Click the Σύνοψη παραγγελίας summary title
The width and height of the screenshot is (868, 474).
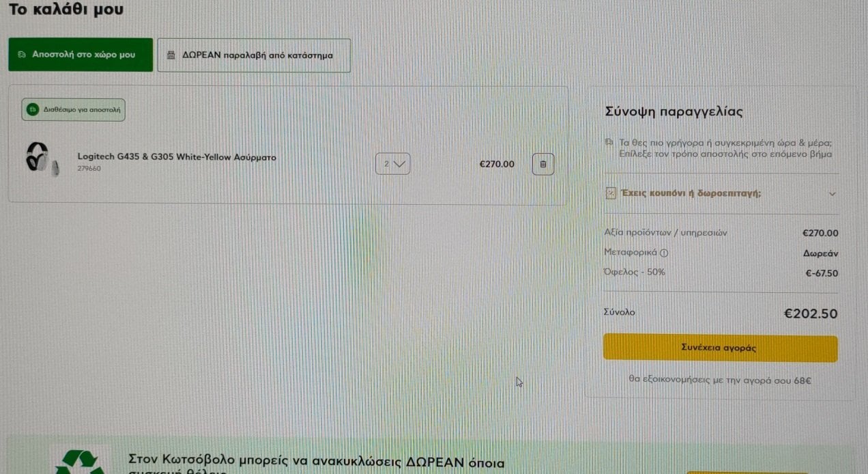coord(674,112)
